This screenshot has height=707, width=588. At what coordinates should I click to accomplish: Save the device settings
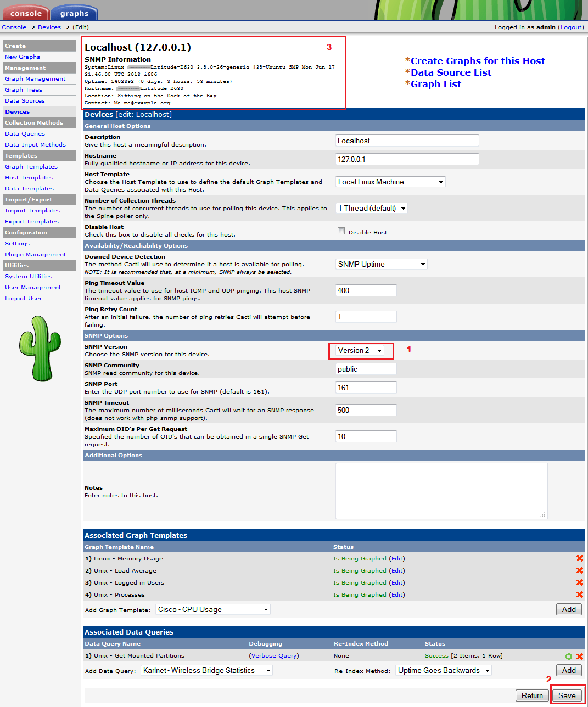coord(567,695)
